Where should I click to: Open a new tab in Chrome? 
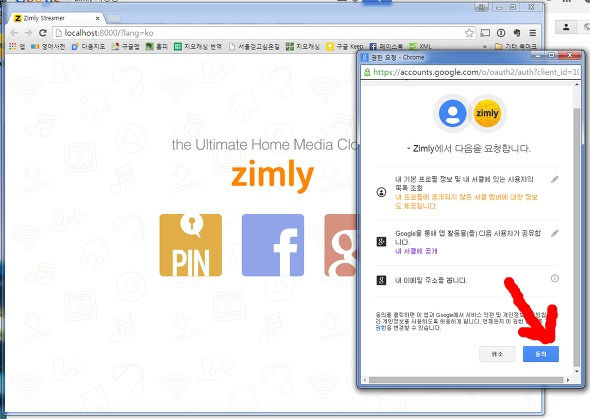114,18
